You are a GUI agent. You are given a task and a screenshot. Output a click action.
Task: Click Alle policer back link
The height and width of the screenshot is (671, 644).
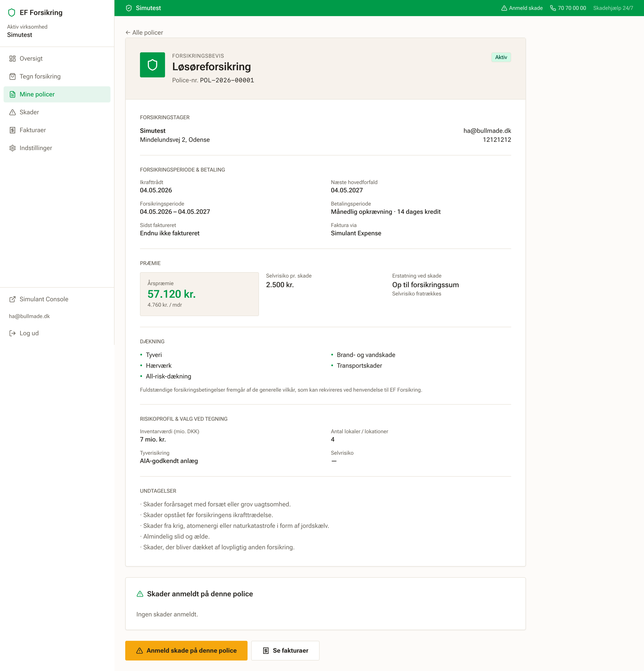tap(144, 32)
